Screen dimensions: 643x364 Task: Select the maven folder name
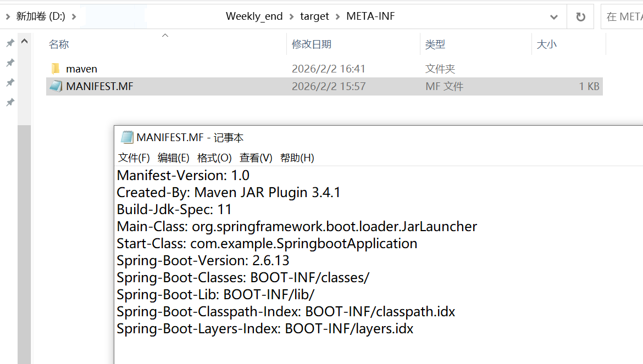tap(81, 69)
